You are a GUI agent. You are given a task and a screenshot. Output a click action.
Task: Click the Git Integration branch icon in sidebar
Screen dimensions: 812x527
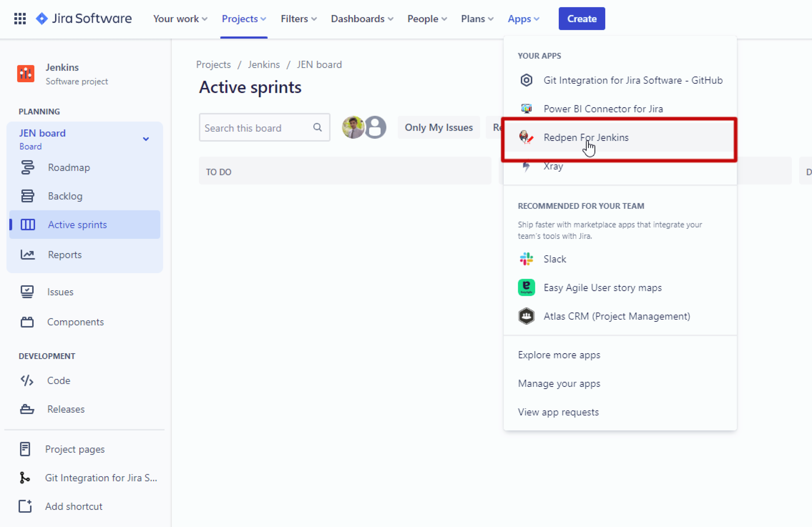(x=25, y=478)
